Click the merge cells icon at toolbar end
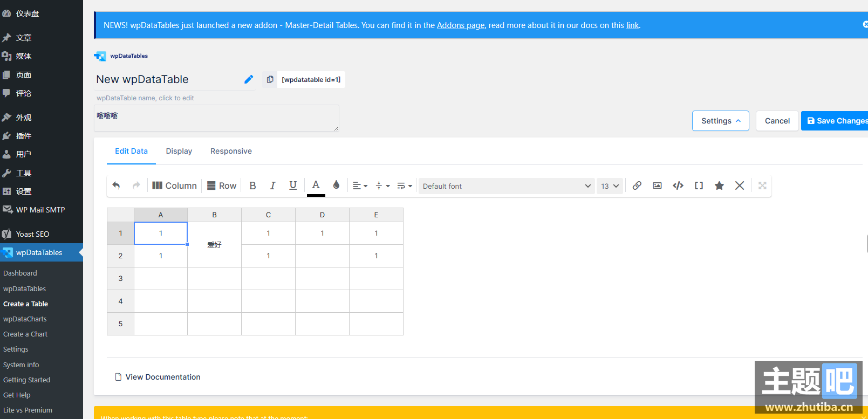The width and height of the screenshot is (868, 419). point(762,186)
